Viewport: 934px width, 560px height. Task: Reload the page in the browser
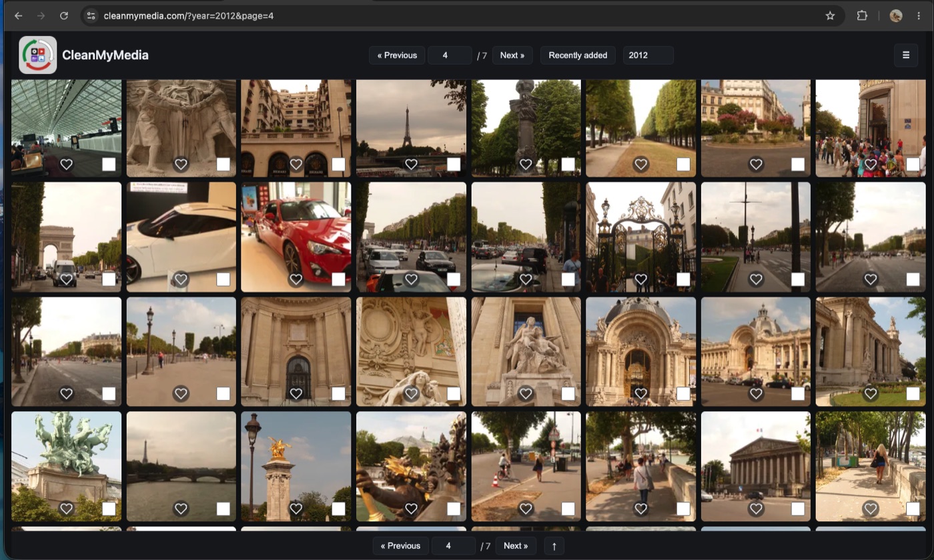(64, 15)
